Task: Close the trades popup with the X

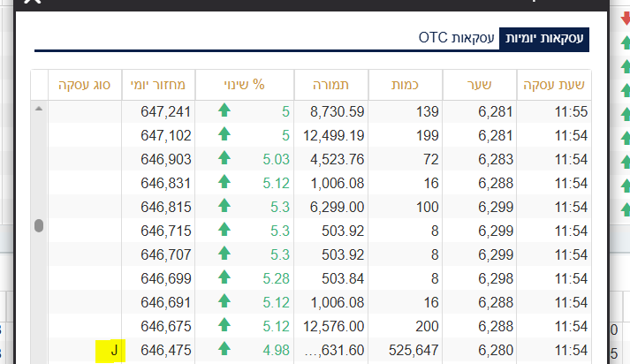Action: pos(33,3)
